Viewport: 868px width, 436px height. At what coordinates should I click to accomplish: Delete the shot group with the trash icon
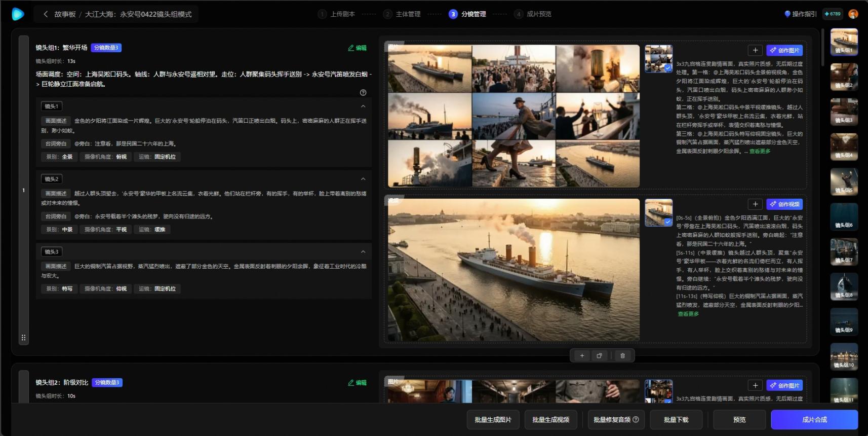point(622,356)
